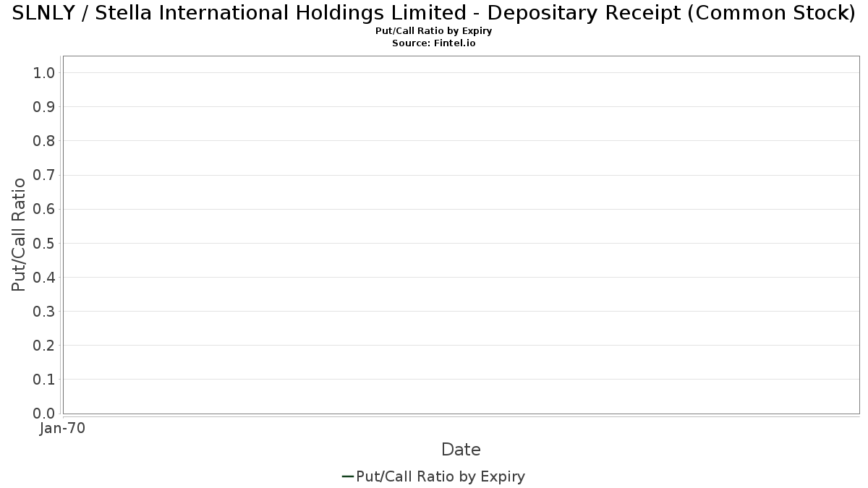Click the 0.1 y-axis tick label
The height and width of the screenshot is (488, 868).
click(44, 380)
